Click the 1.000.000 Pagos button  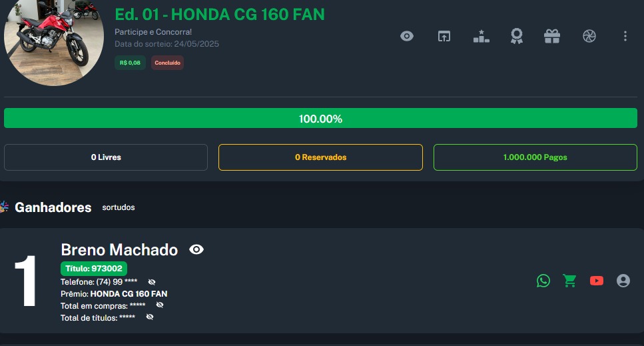535,157
